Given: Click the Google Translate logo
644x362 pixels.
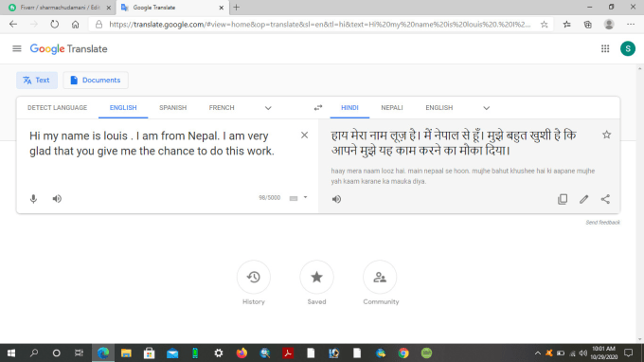Looking at the screenshot, I should tap(68, 49).
